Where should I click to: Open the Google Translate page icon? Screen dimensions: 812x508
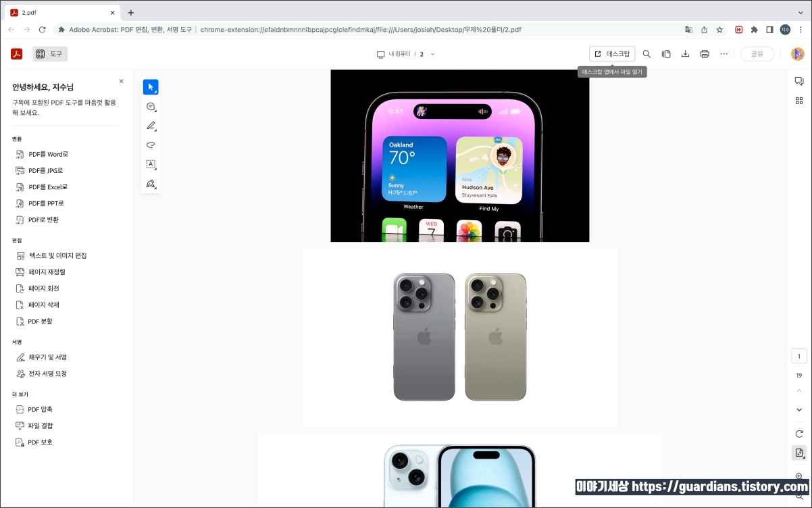pos(688,30)
